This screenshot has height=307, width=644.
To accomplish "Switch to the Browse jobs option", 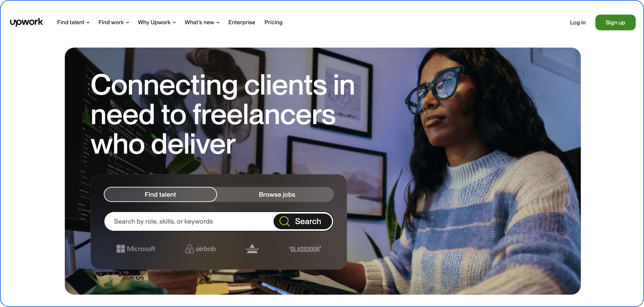I will [277, 194].
